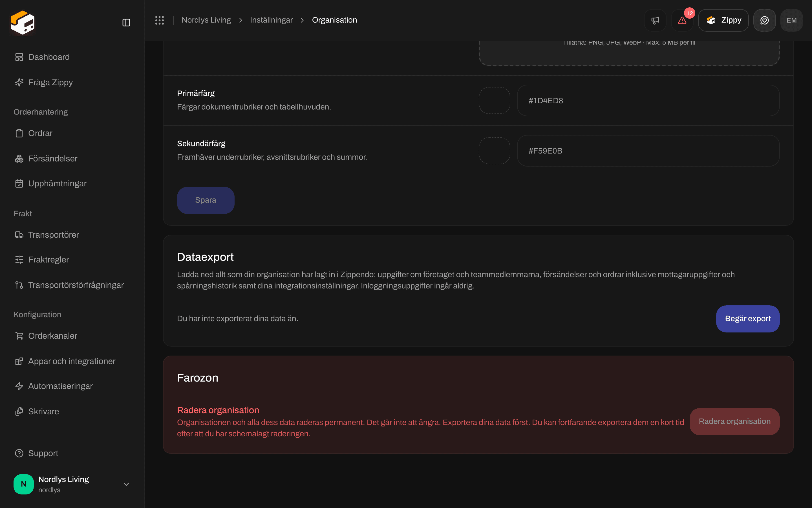Open Orderkanaler in sidebar
This screenshot has height=508, width=812.
pyautogui.click(x=72, y=336)
